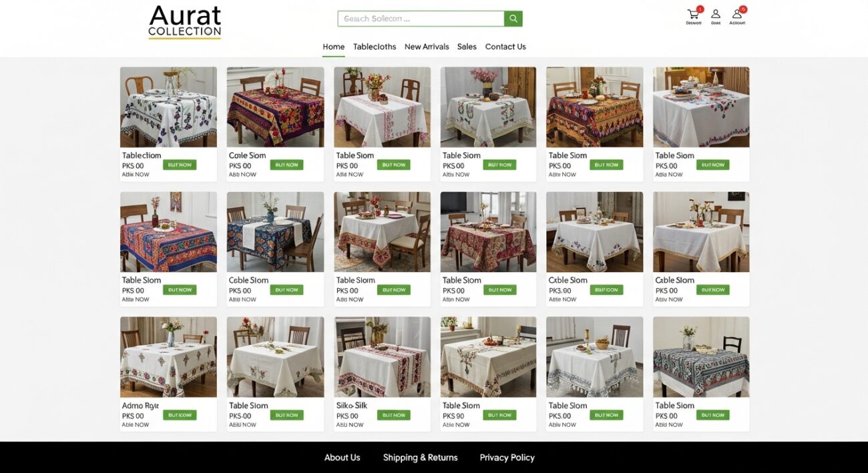Select the Home menu item
The height and width of the screenshot is (473, 868).
334,47
